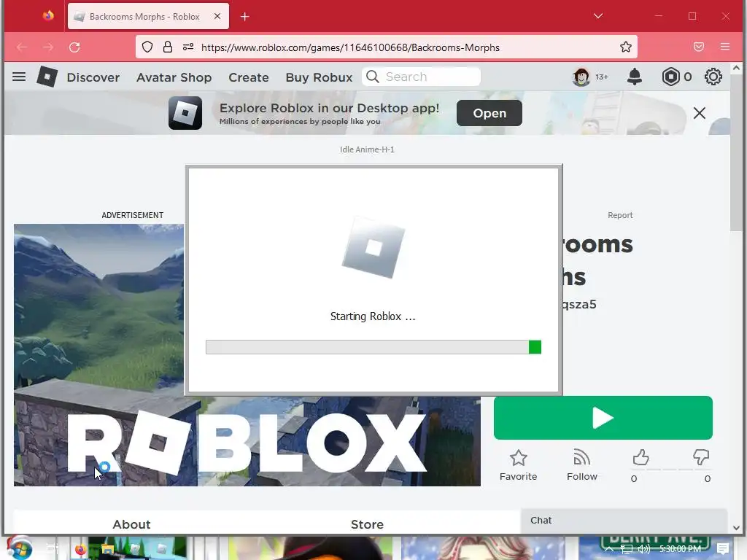
Task: Click the page scrollbar up arrow
Action: tap(736, 68)
